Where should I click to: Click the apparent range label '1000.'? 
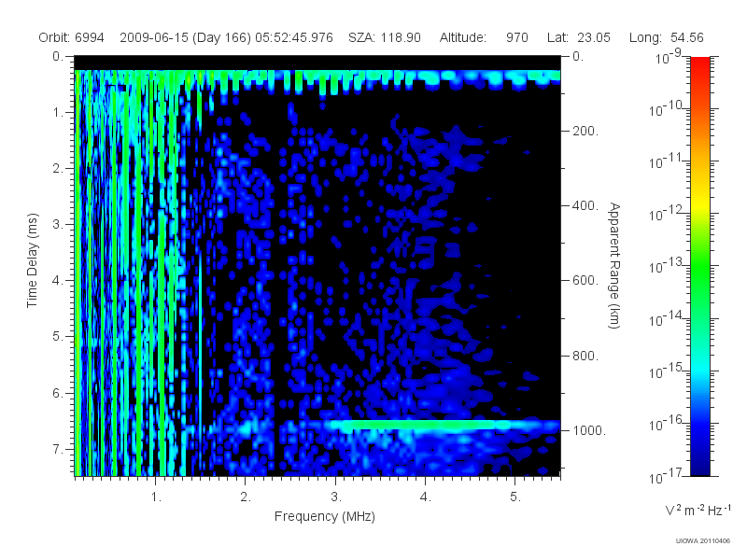(x=589, y=430)
